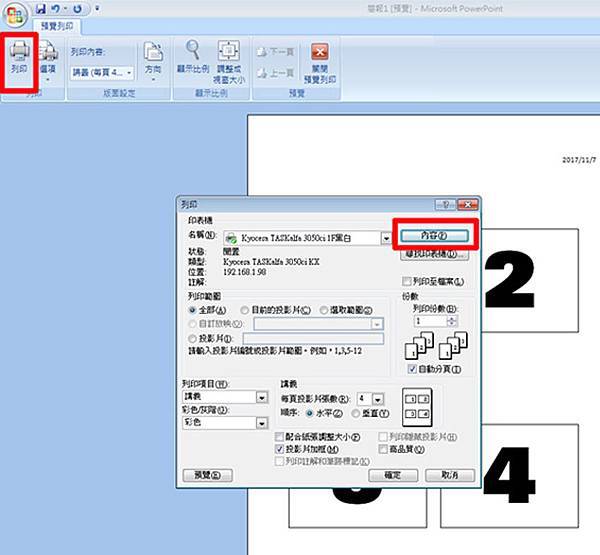Image resolution: width=600 pixels, height=555 pixels.
Task: Toggle the 自動分頁 collate checkbox
Action: pyautogui.click(x=412, y=369)
